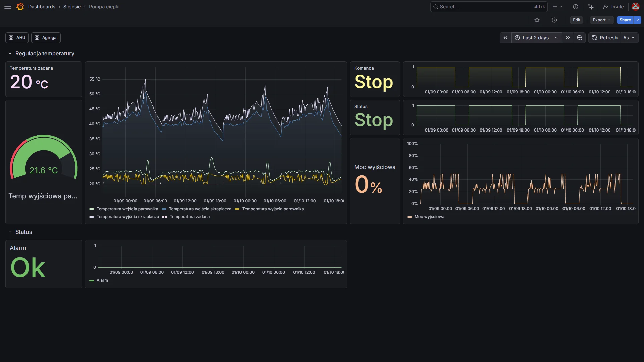Screen dimensions: 644x362
Task: Click the Edit button
Action: point(577,20)
